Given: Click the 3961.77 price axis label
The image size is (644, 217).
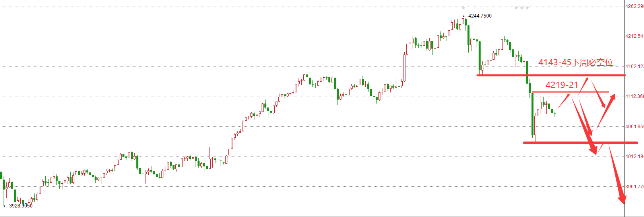Looking at the screenshot, I should tap(634, 186).
